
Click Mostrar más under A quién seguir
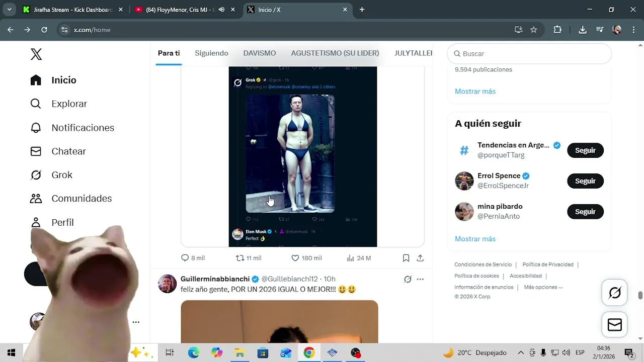[475, 239]
